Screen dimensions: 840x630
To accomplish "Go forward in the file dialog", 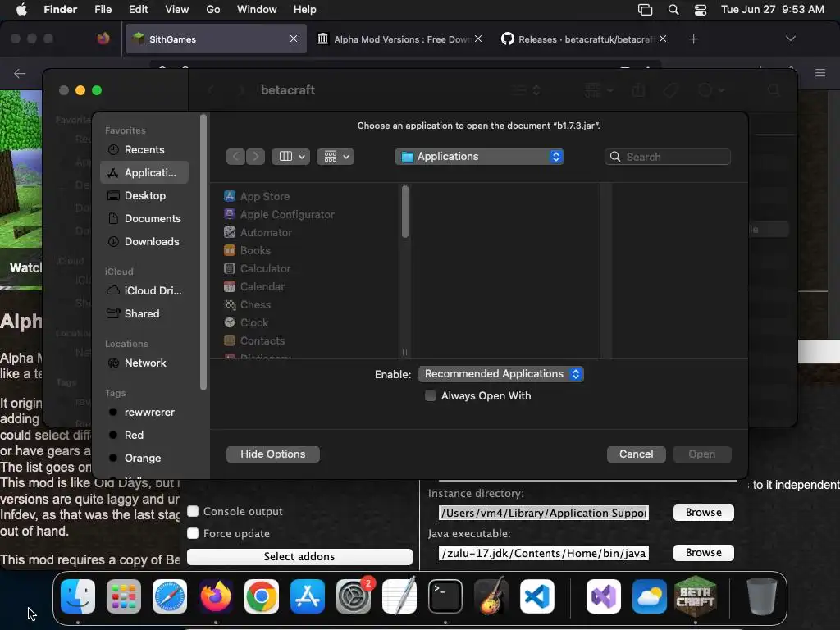I will [256, 157].
